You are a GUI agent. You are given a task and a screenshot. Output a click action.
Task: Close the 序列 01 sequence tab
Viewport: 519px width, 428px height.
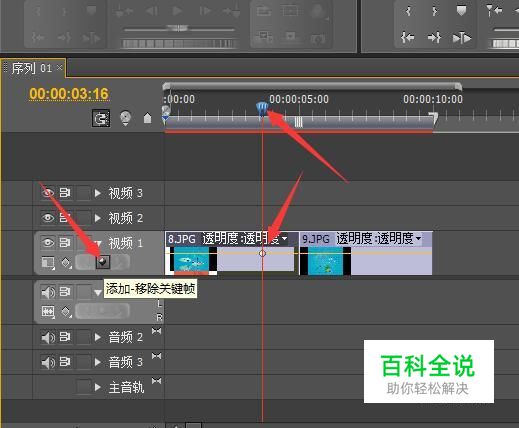click(59, 68)
